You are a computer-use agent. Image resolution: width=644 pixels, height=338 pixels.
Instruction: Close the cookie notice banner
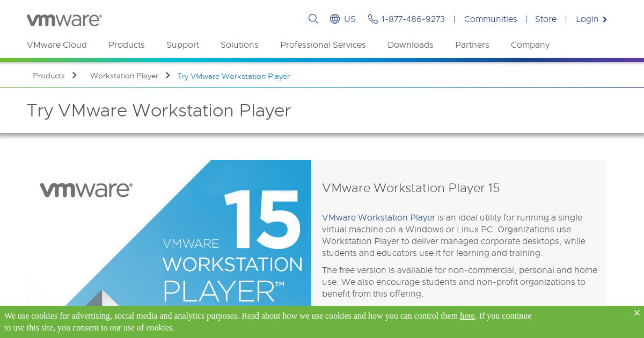636,313
